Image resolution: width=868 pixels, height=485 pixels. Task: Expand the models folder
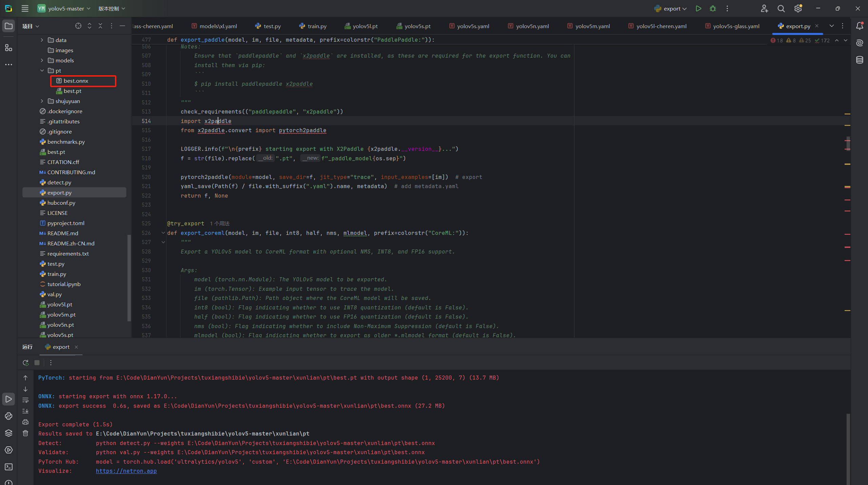tap(42, 60)
